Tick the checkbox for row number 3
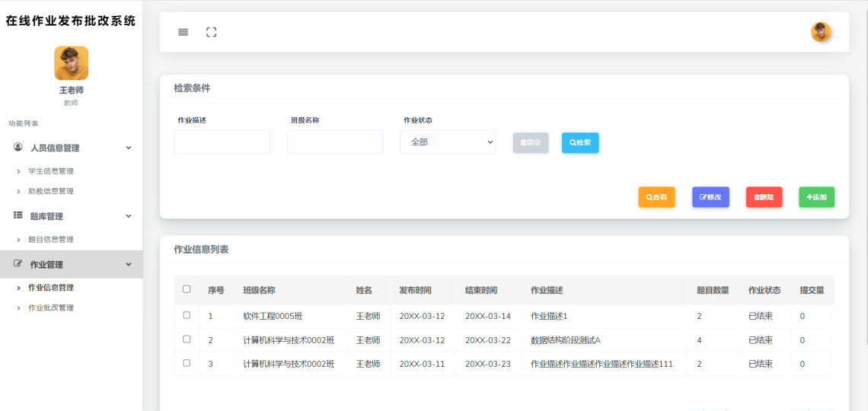 coord(187,363)
